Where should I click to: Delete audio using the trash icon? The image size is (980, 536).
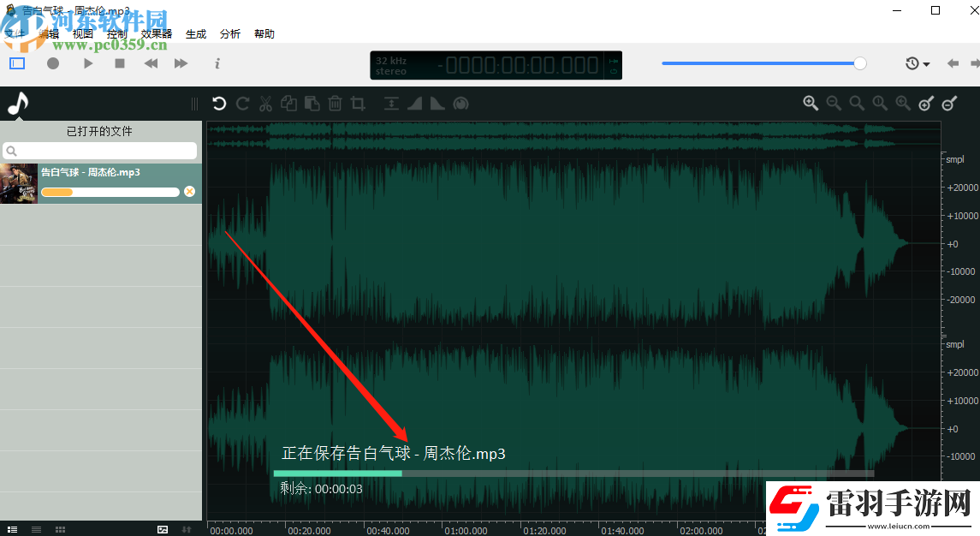click(335, 103)
